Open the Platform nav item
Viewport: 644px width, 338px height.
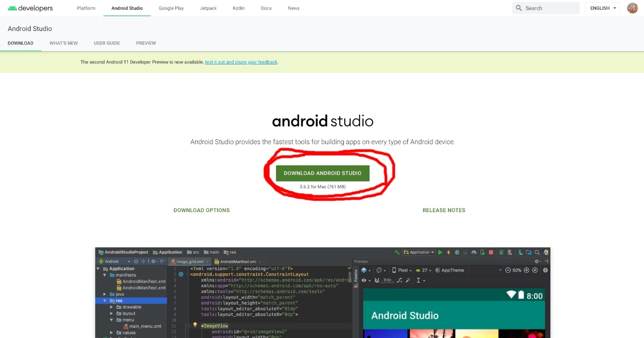86,8
